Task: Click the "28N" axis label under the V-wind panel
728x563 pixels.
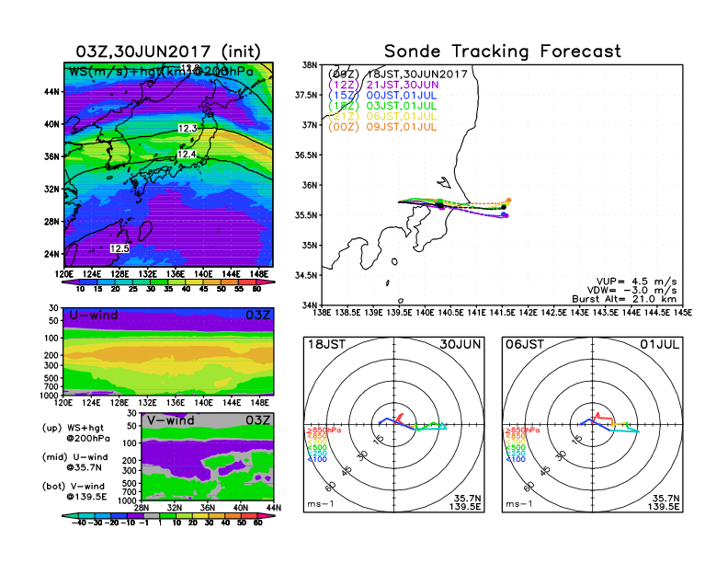Action: (x=142, y=508)
